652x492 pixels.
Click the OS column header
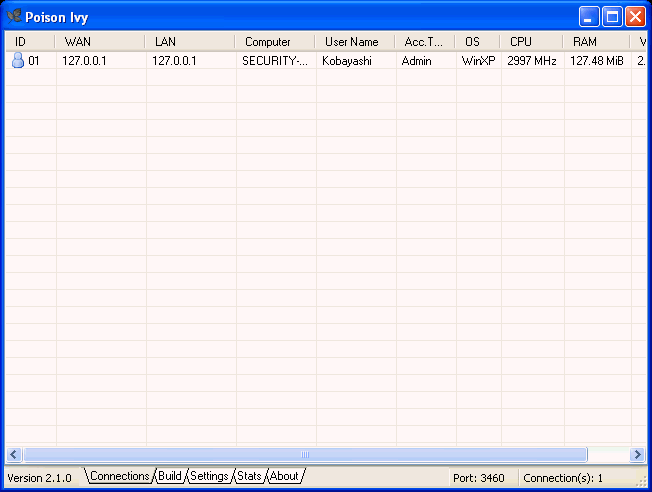(477, 42)
